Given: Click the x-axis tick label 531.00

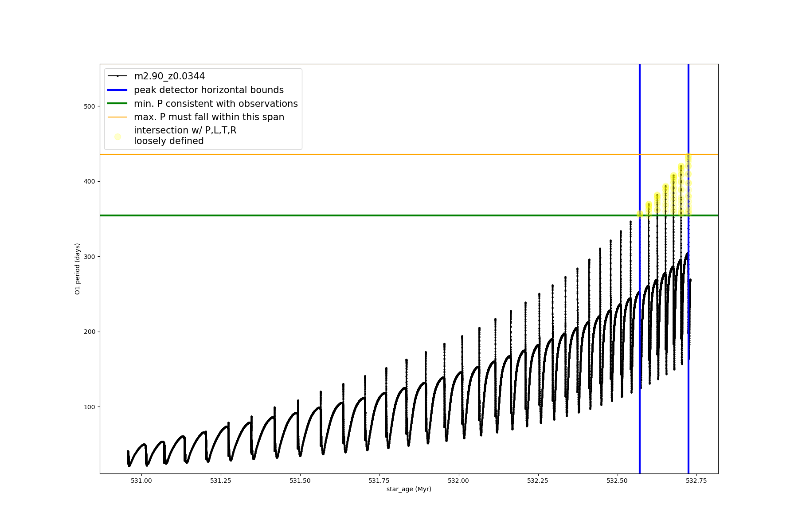Looking at the screenshot, I should [141, 481].
